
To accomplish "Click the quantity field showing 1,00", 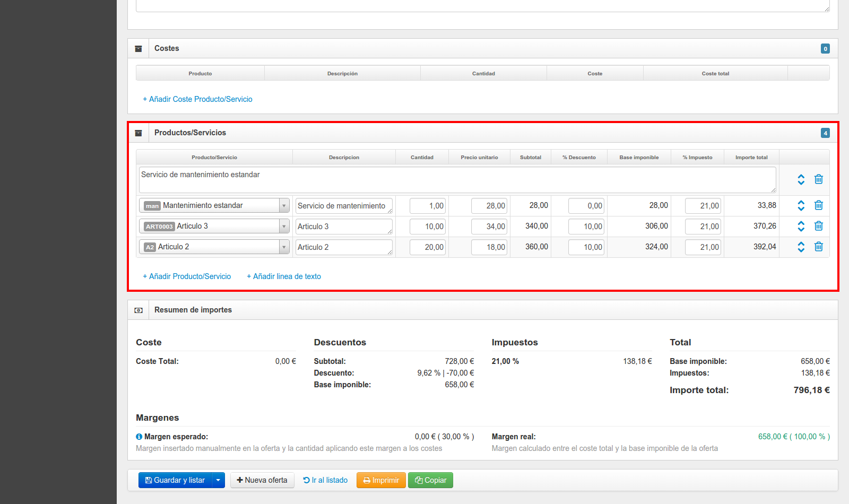I will point(428,206).
